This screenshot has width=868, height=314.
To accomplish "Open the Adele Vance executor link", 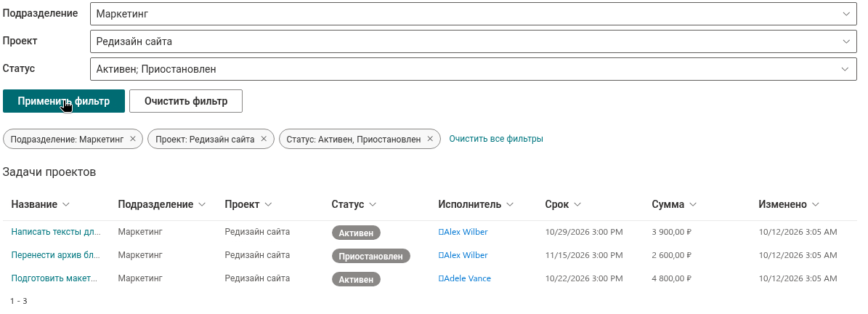I will click(x=465, y=278).
